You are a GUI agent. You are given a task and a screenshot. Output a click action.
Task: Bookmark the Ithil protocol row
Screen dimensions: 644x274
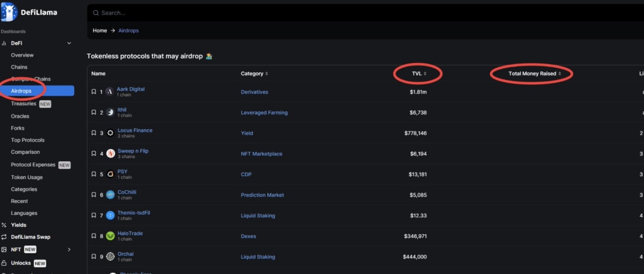[94, 112]
